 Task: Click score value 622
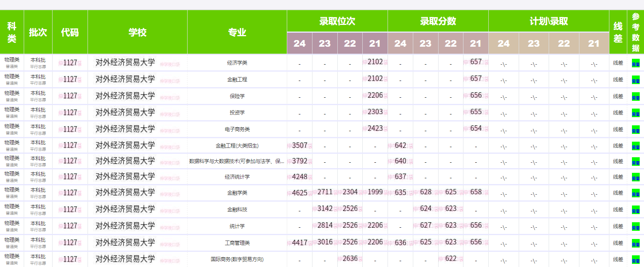coord(451,258)
